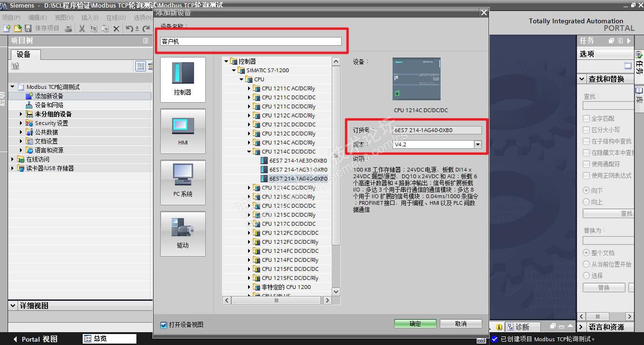Collapse the 项目树 panel with its icon
The height and width of the screenshot is (345, 644).
(x=146, y=41)
